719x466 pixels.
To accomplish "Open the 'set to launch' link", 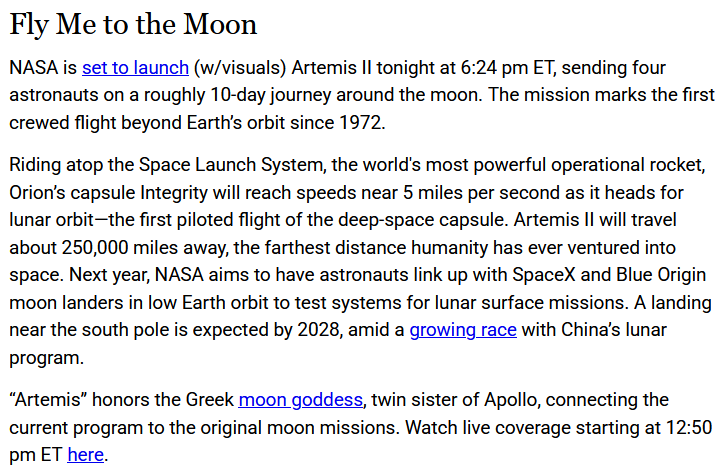I will pos(135,68).
